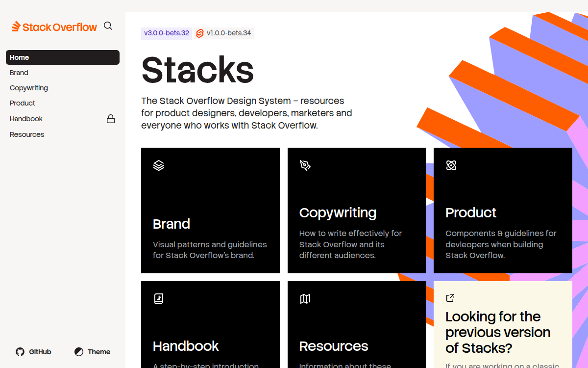Click the pen nib icon in Copywriting card
The width and height of the screenshot is (588, 368).
(305, 165)
